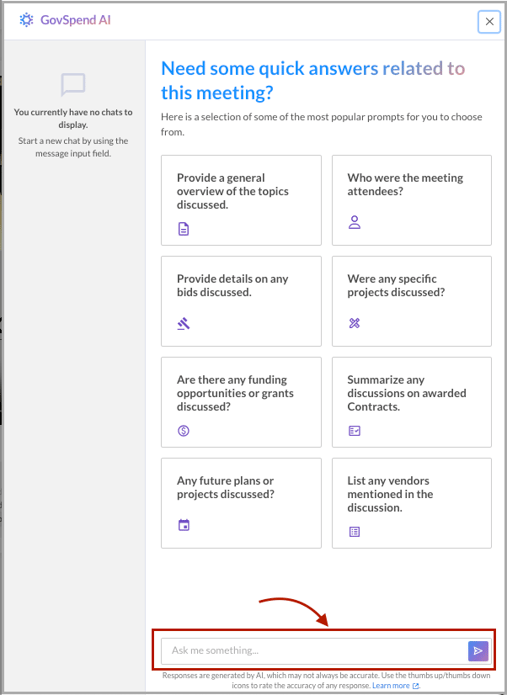Select 'Provide details on any bids discussed' card

click(241, 301)
